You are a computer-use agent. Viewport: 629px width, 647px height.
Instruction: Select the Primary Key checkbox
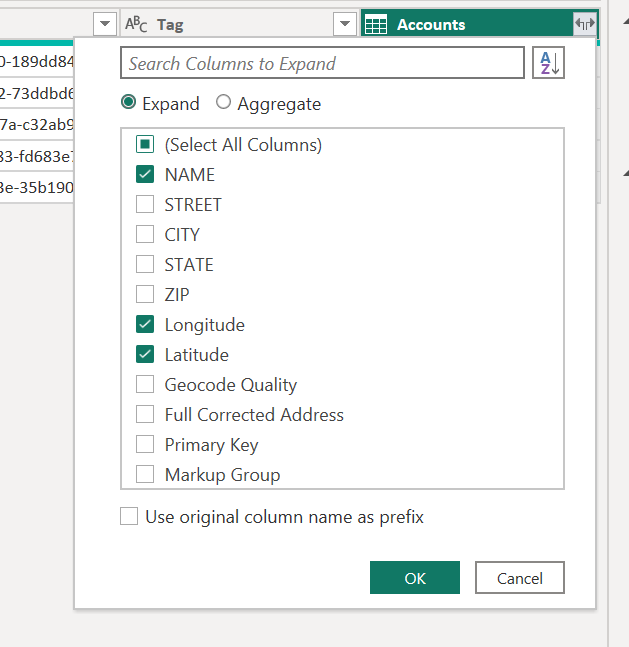pyautogui.click(x=145, y=445)
